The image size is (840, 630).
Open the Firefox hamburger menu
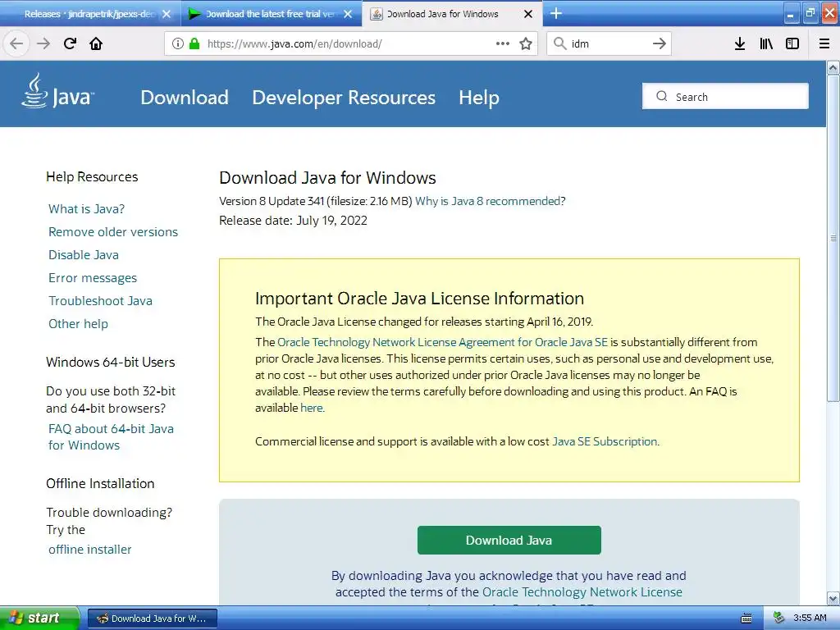(x=824, y=43)
